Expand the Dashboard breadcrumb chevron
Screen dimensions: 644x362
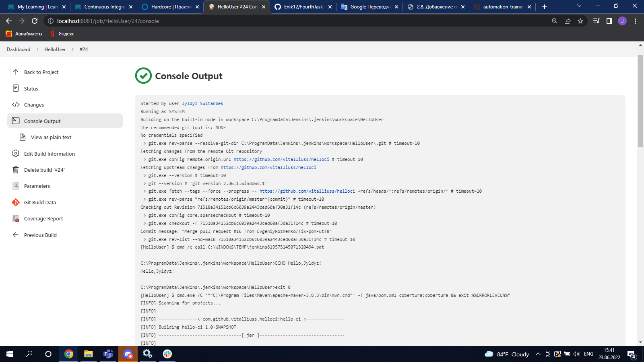(x=37, y=49)
